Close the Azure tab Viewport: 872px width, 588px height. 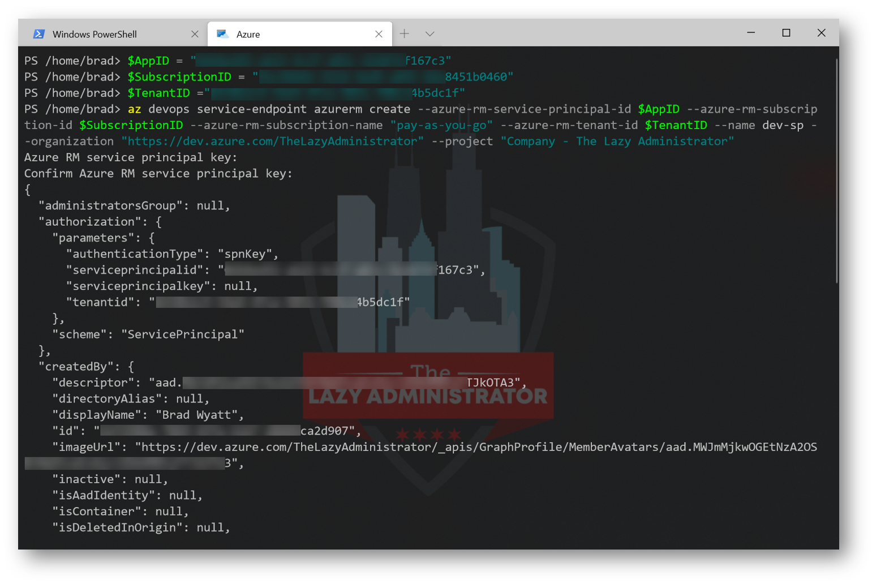tap(379, 34)
